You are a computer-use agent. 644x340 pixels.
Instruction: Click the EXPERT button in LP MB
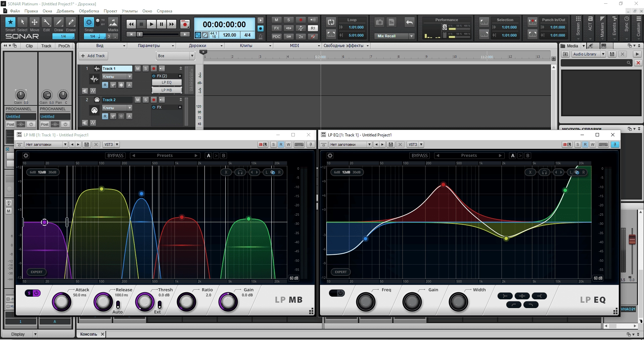pos(37,272)
